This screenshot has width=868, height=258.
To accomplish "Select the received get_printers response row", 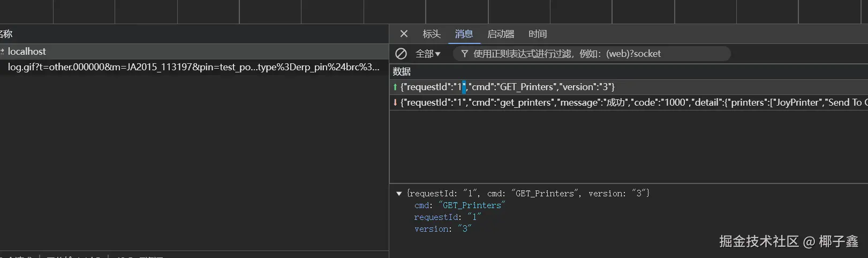I will tap(629, 102).
